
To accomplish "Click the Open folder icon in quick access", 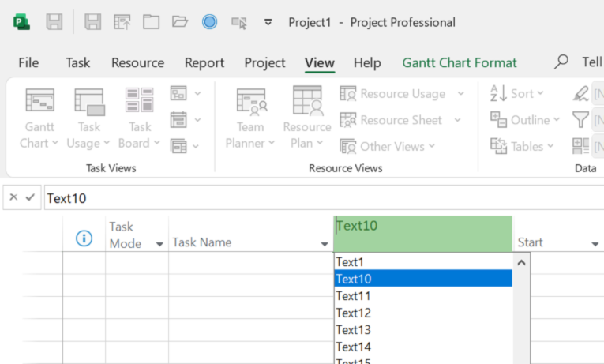I will (x=180, y=22).
